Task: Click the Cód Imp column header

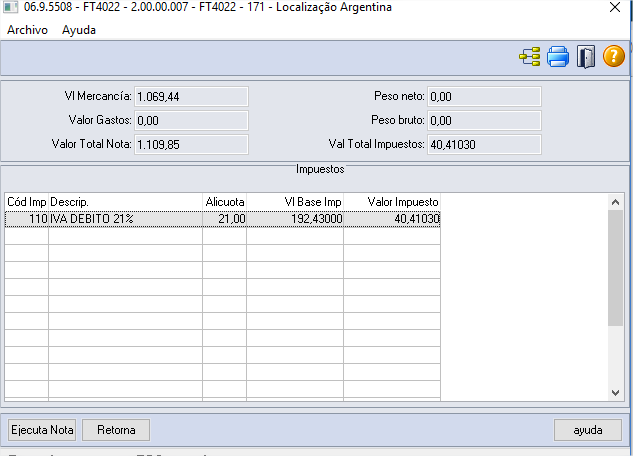Action: (x=27, y=202)
